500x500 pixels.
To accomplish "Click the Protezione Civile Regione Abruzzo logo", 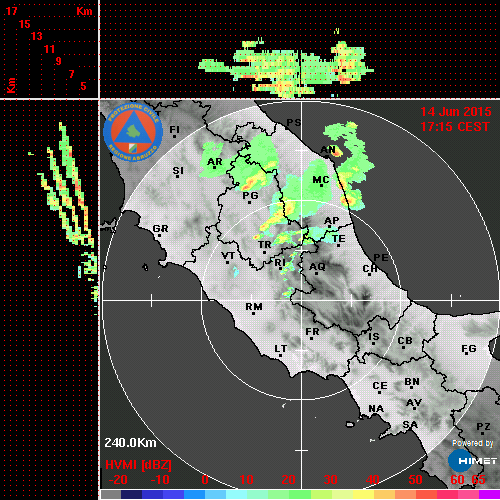I will pyautogui.click(x=133, y=133).
